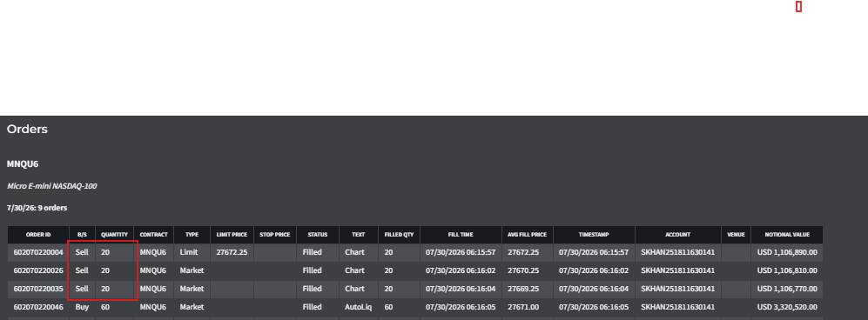Click the TIMESTAMP column header

click(x=594, y=235)
